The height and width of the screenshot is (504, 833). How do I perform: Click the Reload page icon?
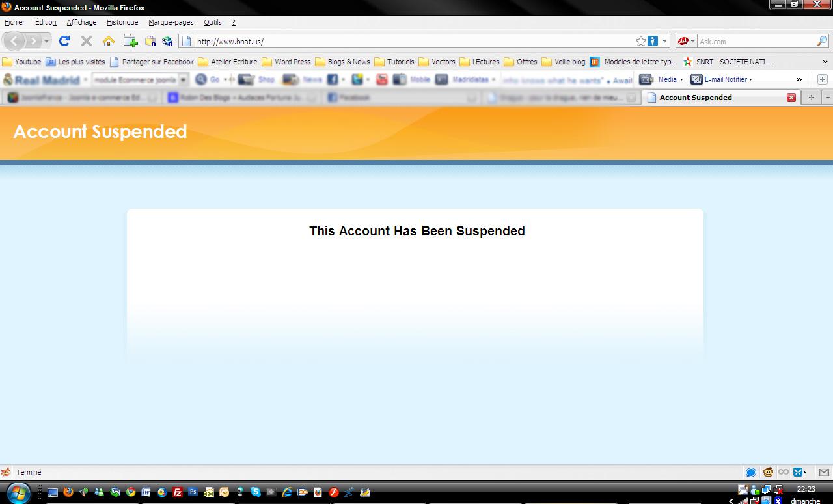point(64,41)
